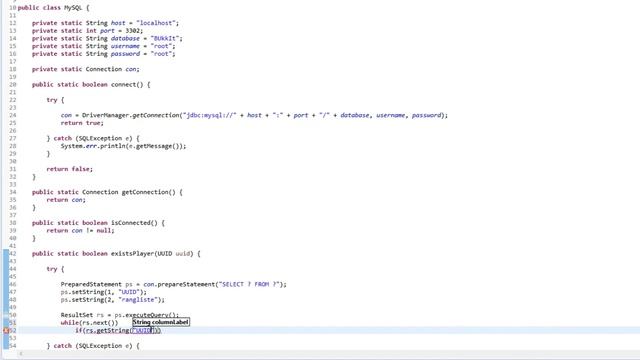This screenshot has width=640, height=360.
Task: Click the 'UUID uuid' parameter on line 42
Action: pos(174,253)
